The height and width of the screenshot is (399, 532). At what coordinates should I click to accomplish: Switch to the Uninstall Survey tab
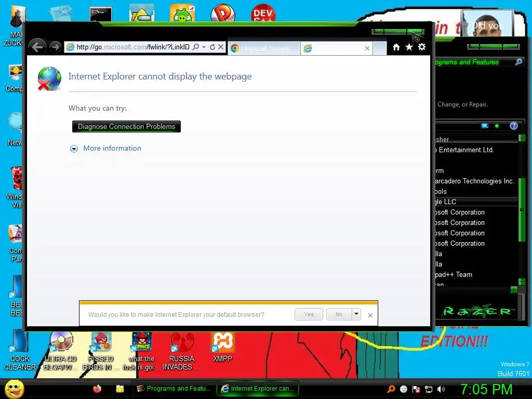(x=264, y=48)
